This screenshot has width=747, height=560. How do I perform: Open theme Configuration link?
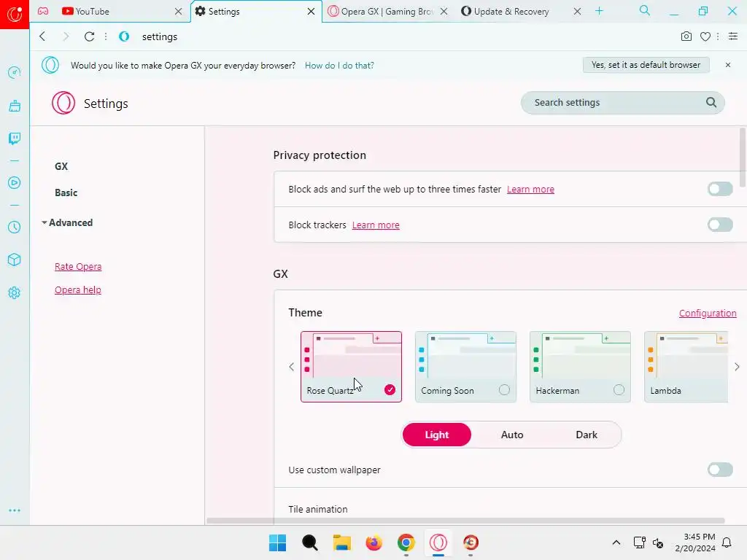pyautogui.click(x=708, y=313)
